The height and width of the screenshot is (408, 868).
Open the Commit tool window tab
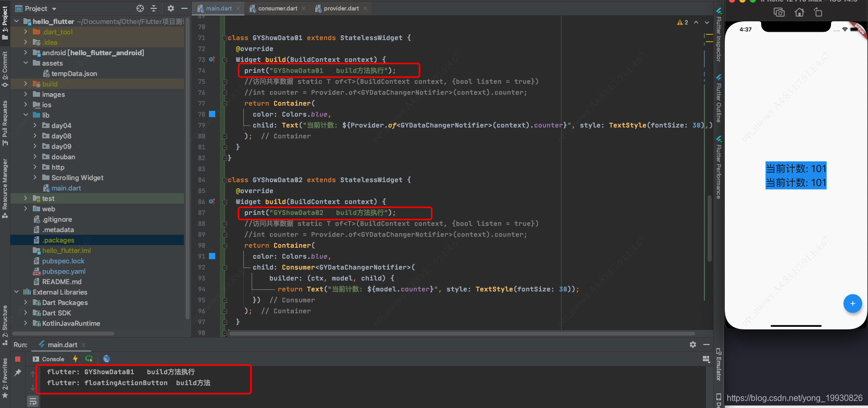[5, 69]
